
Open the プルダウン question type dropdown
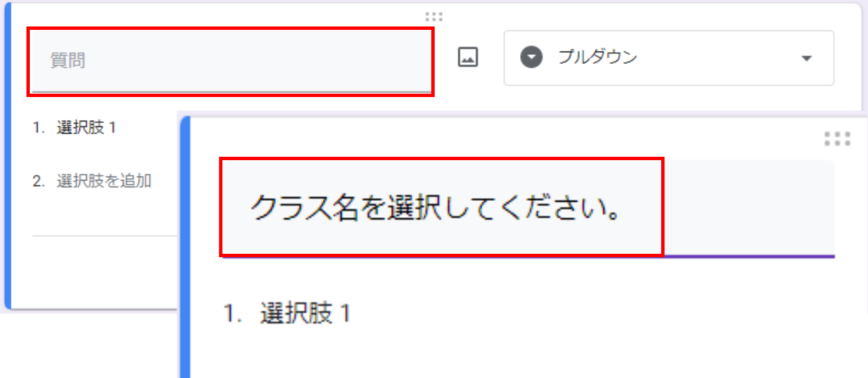coord(669,58)
